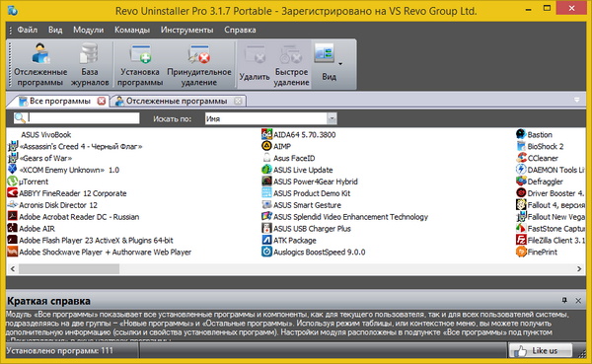Screen dimensions: 592x364
Task: Switch to Все программы tab
Action: pos(59,102)
